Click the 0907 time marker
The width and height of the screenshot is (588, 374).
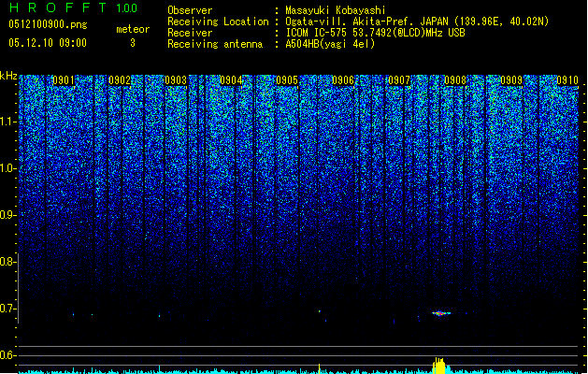(399, 80)
